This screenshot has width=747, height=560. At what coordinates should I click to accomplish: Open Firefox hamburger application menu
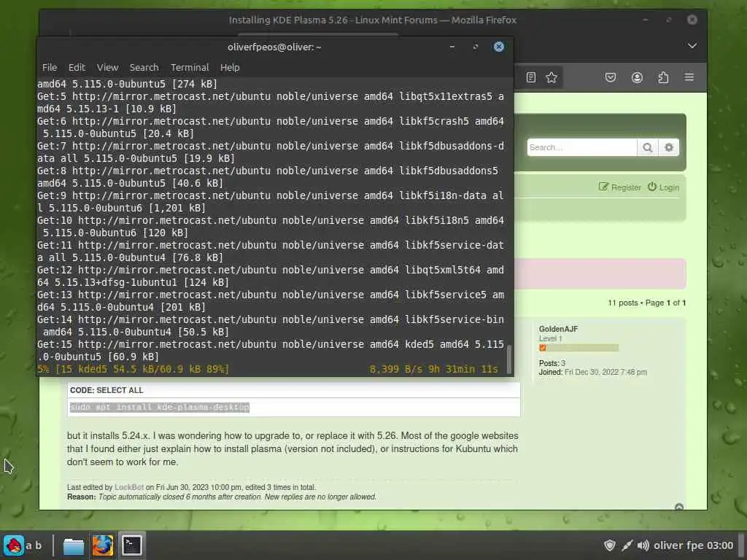click(x=689, y=77)
